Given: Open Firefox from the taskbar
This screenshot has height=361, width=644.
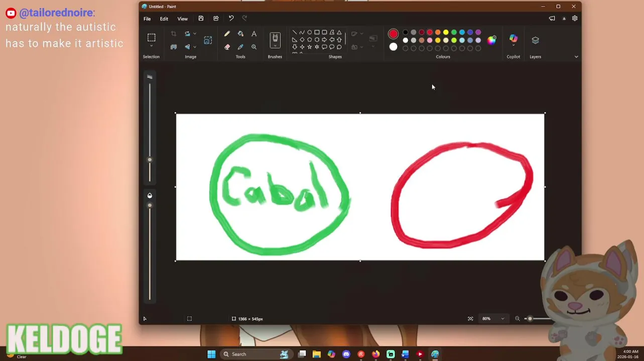Looking at the screenshot, I should coord(376,354).
